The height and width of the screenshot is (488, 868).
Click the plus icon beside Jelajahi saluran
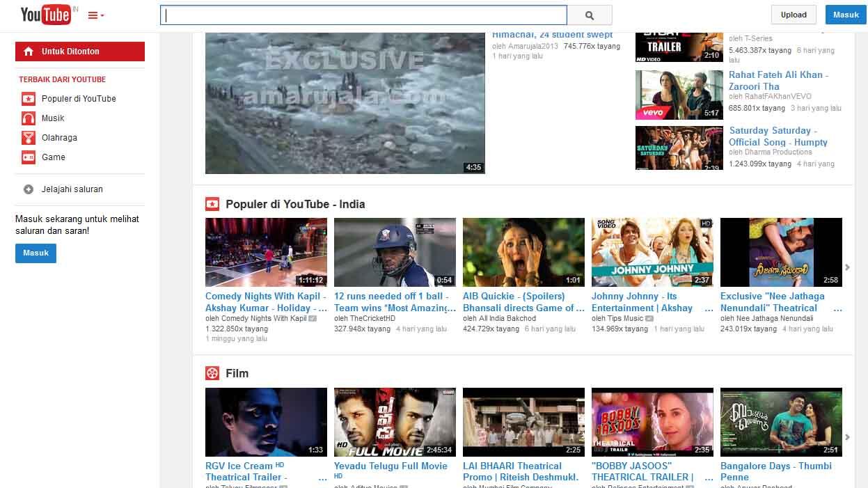[29, 189]
